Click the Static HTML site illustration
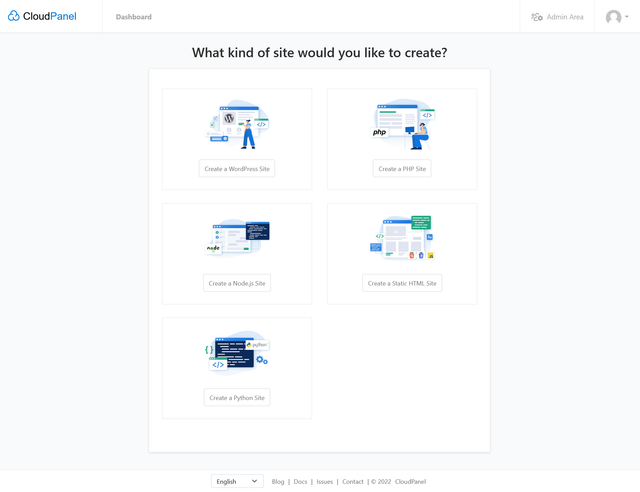 pyautogui.click(x=402, y=237)
